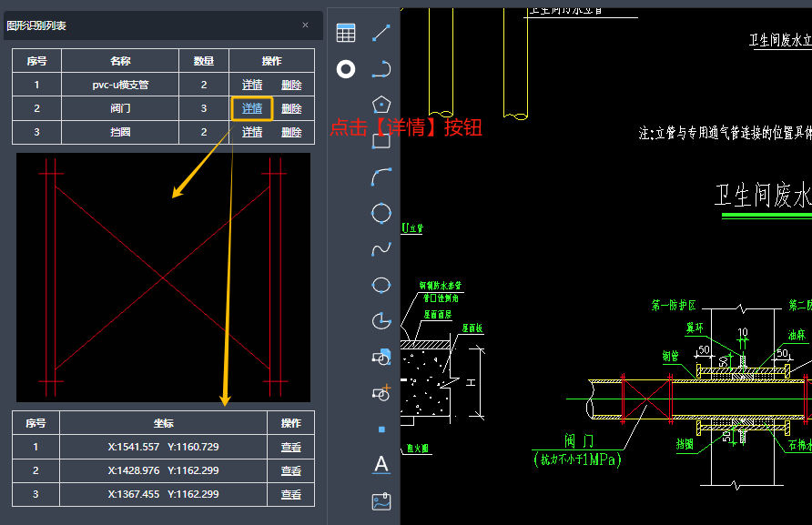The height and width of the screenshot is (525, 812).
Task: Click the red valve preview thumbnail
Action: (163, 278)
